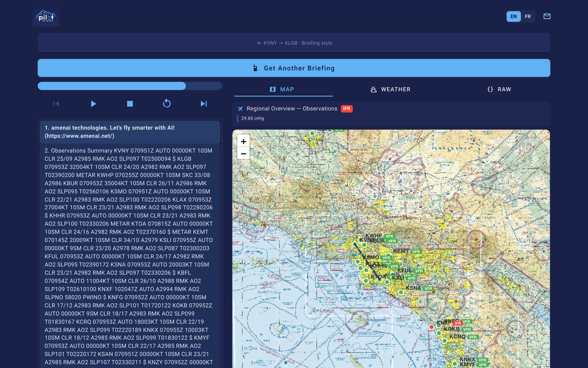Viewport: 588px width, 368px height.
Task: Click the KOKB VFR badge on map
Action: (467, 329)
